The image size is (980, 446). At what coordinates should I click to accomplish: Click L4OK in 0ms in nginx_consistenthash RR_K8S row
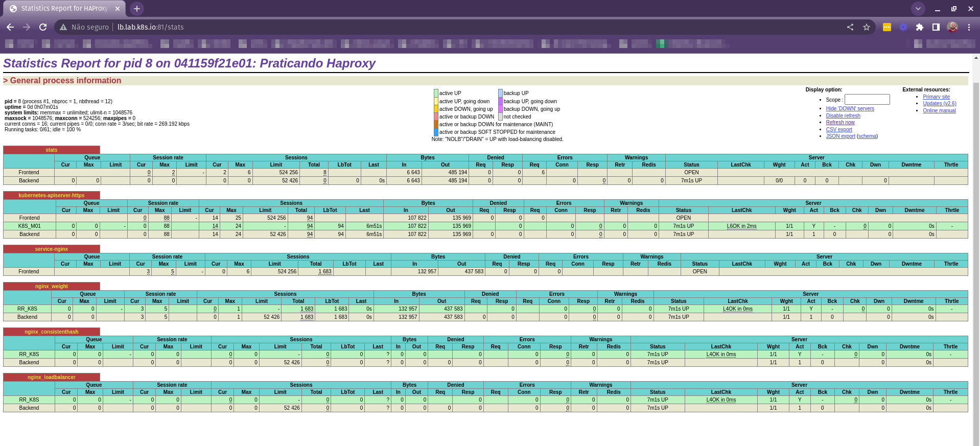click(721, 355)
